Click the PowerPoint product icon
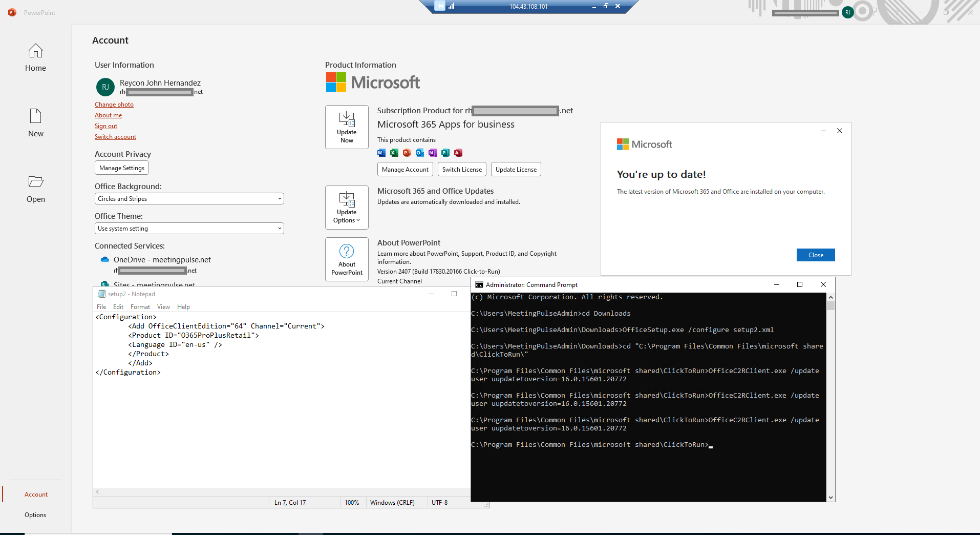 (x=407, y=153)
